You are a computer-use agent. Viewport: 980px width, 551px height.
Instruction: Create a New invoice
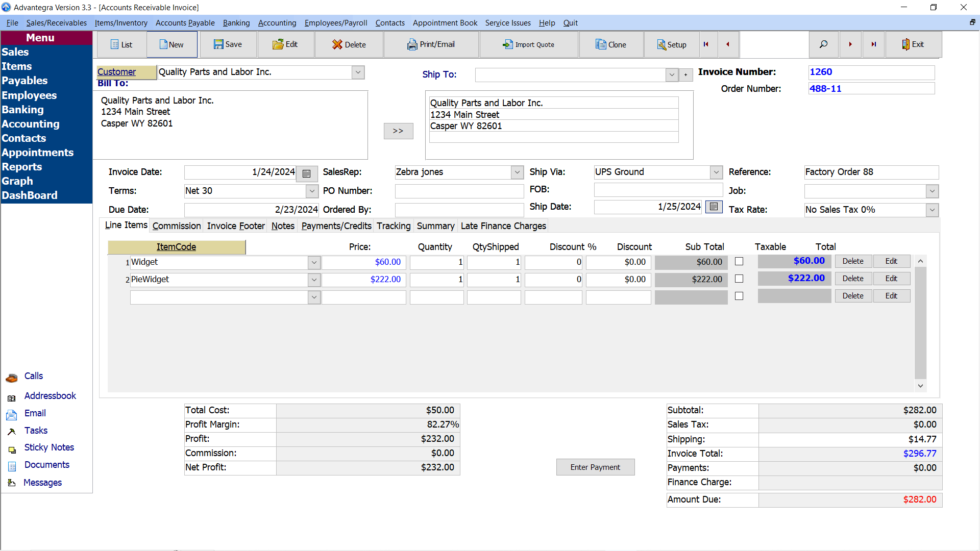tap(172, 44)
